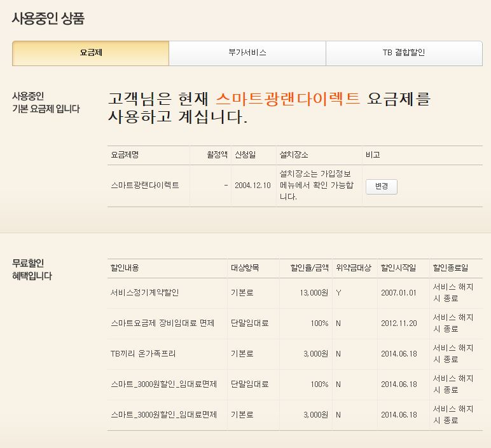Image resolution: width=491 pixels, height=448 pixels.
Task: Select the 13,000원 discount amount
Action: 314,293
